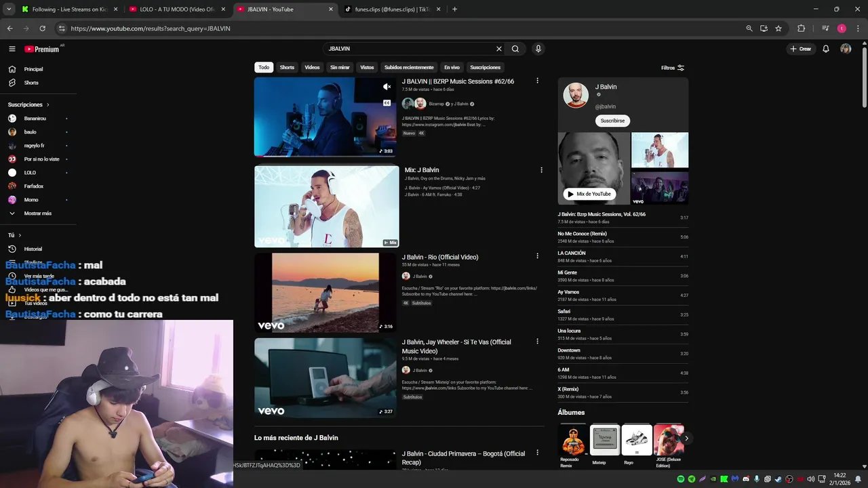This screenshot has width=868, height=488.
Task: Open the system volume control
Action: [810, 479]
